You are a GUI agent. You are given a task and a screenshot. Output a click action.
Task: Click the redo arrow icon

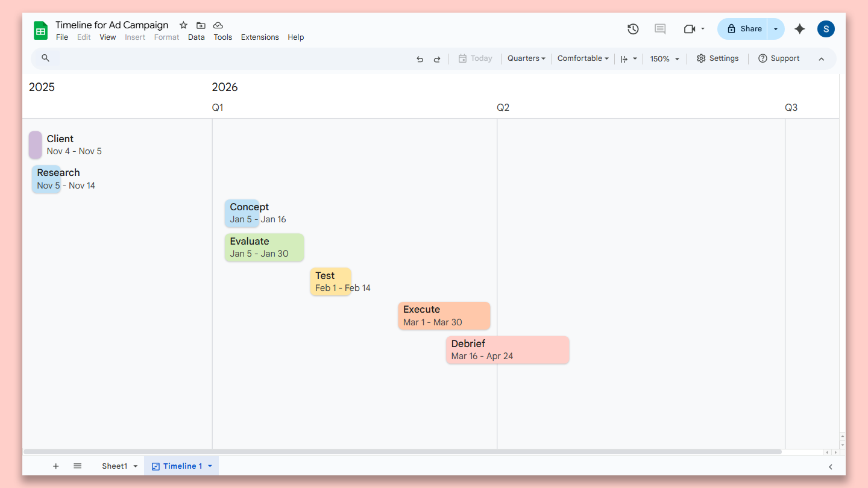click(x=437, y=59)
